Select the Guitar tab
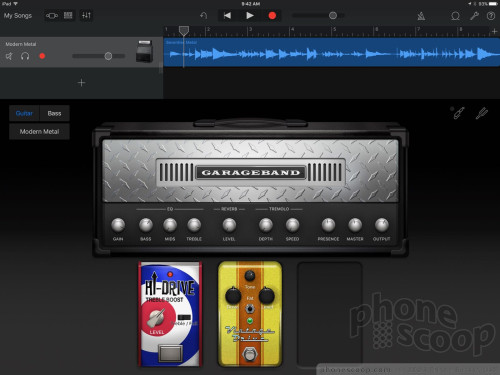This screenshot has width=500, height=375. click(x=24, y=113)
